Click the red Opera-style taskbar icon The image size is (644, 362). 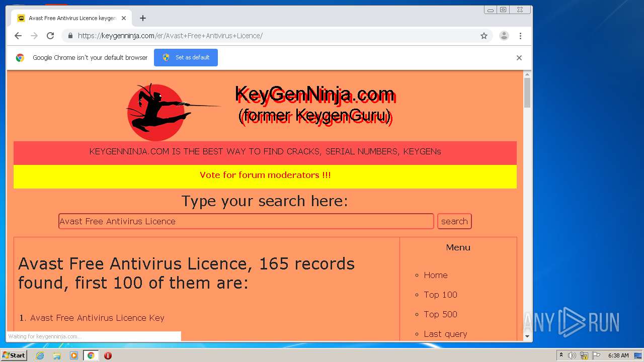[x=108, y=355]
